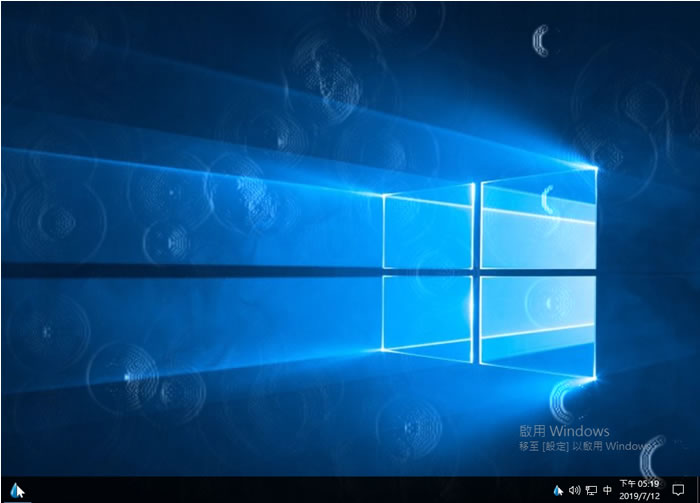Click the 下午 05:19 clock time
This screenshot has height=503, width=700.
639,484
